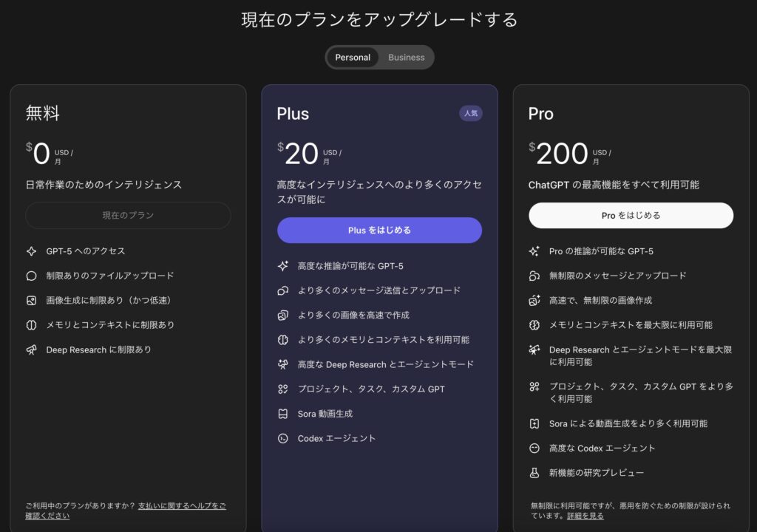The image size is (757, 532).
Task: Click 高度な Codex エージェント icon in Pro
Action: click(x=534, y=448)
